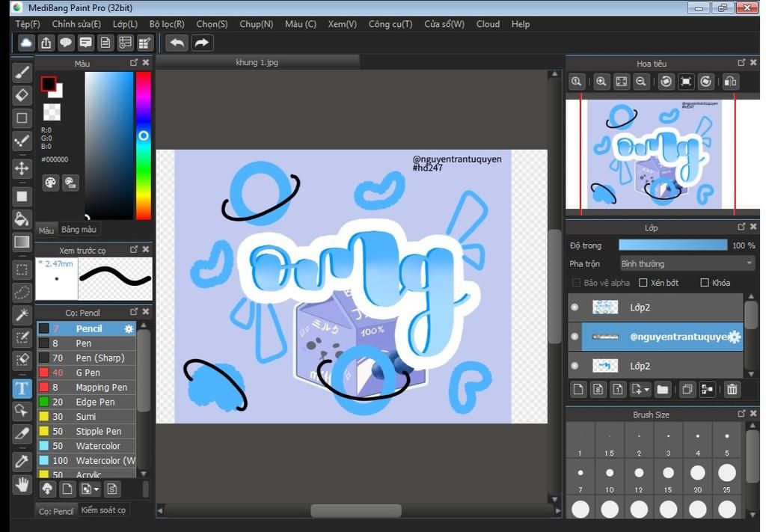Click duplicate layer icon in Lớp panel

687,389
